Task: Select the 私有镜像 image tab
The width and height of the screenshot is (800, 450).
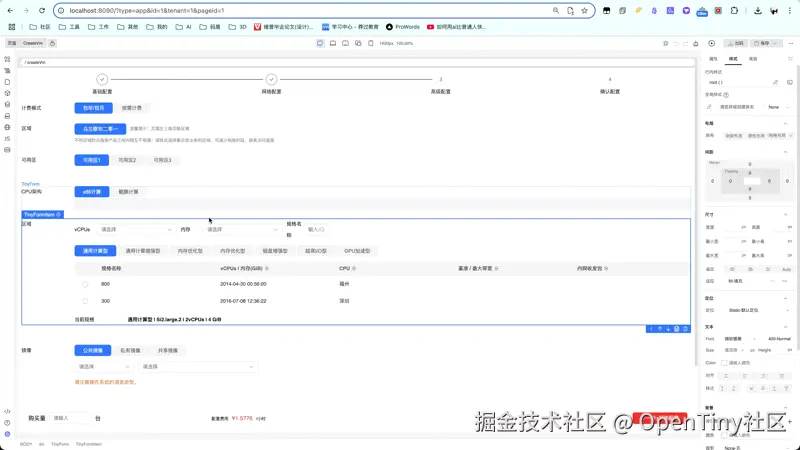Action: [x=130, y=351]
